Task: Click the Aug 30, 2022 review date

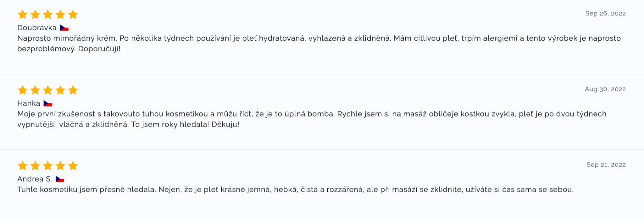Action: (x=605, y=89)
